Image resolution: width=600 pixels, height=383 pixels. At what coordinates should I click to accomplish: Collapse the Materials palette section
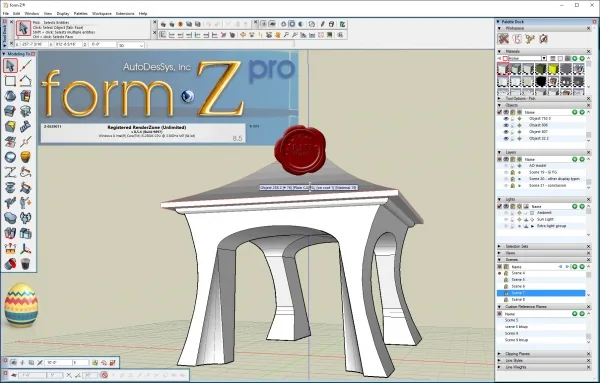coord(499,51)
